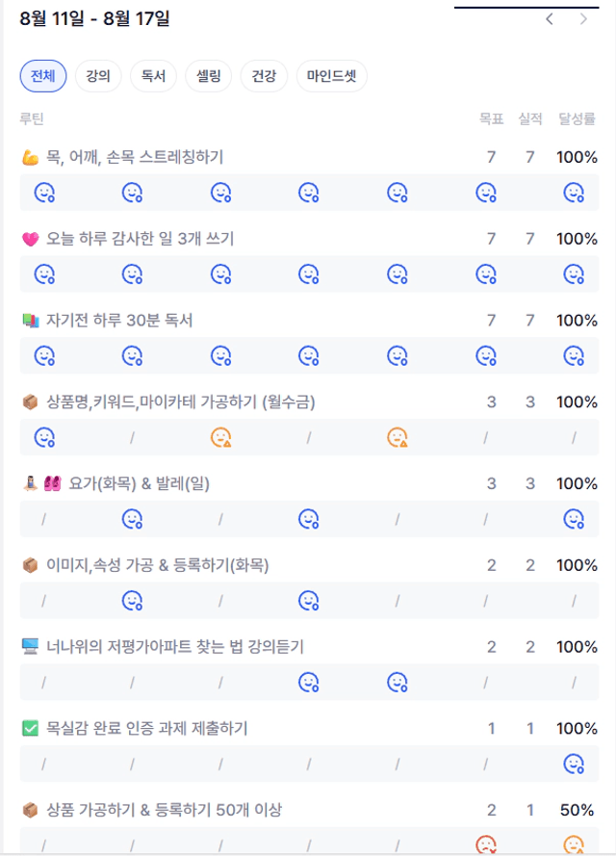
Task: Click second orange face in 상품명,키워드 가공하기 row
Action: (398, 437)
